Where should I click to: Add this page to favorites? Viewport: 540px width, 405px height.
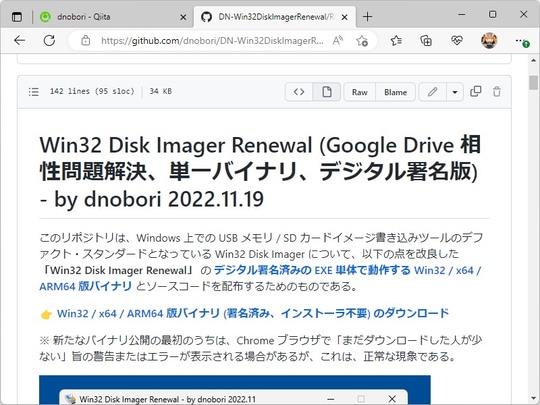pos(362,41)
